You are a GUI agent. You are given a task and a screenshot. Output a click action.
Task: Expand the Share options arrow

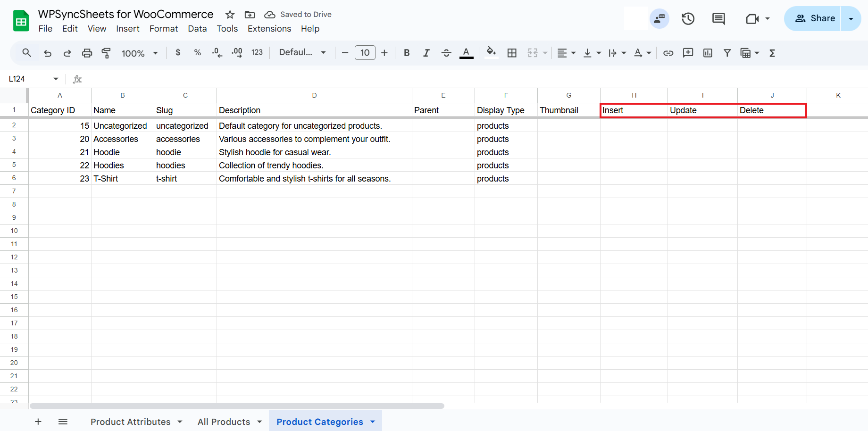tap(851, 19)
